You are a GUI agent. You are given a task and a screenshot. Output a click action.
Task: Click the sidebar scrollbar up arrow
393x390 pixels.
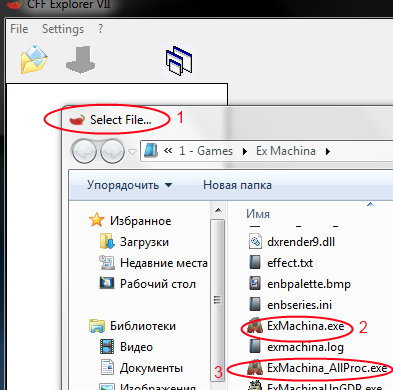coord(218,210)
